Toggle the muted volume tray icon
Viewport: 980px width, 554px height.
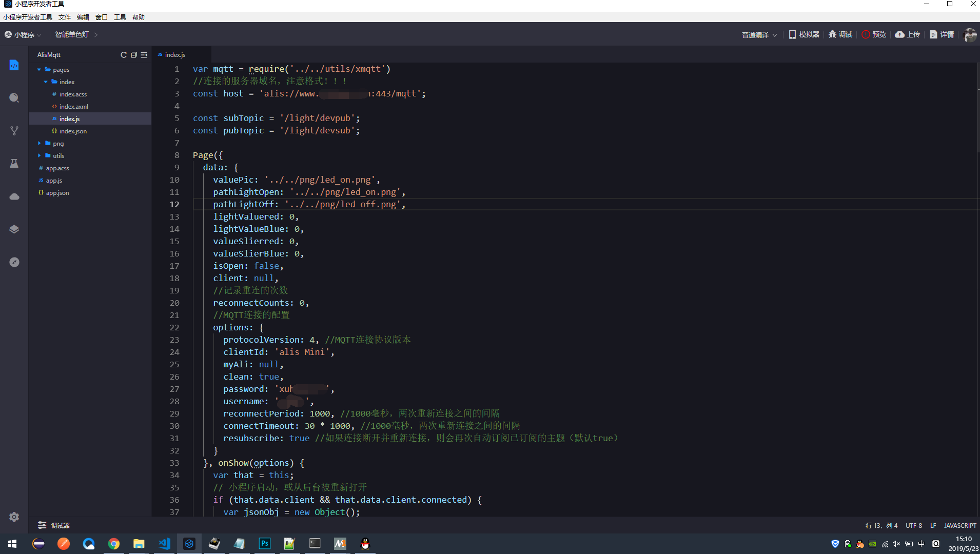coord(896,544)
